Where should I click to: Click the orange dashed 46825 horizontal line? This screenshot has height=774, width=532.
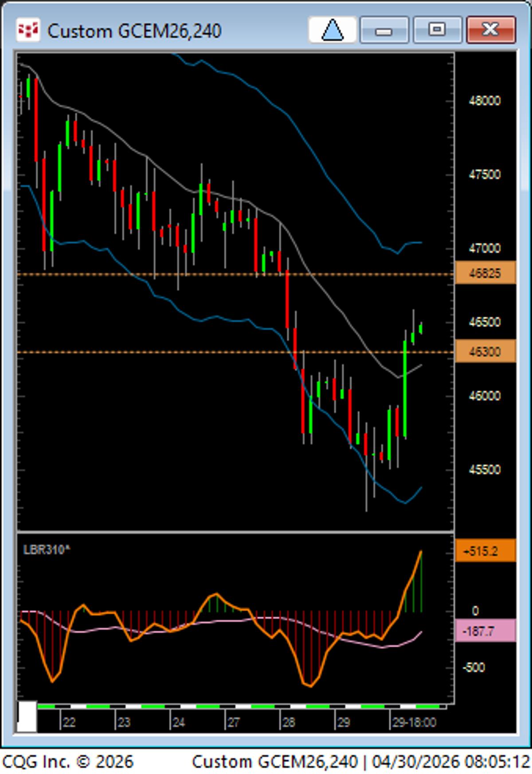point(235,275)
